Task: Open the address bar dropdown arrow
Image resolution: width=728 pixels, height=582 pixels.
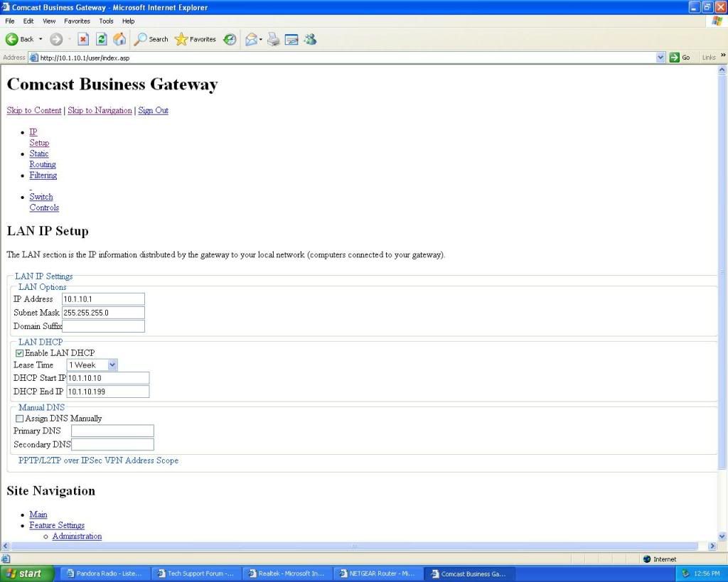Action: [660, 58]
